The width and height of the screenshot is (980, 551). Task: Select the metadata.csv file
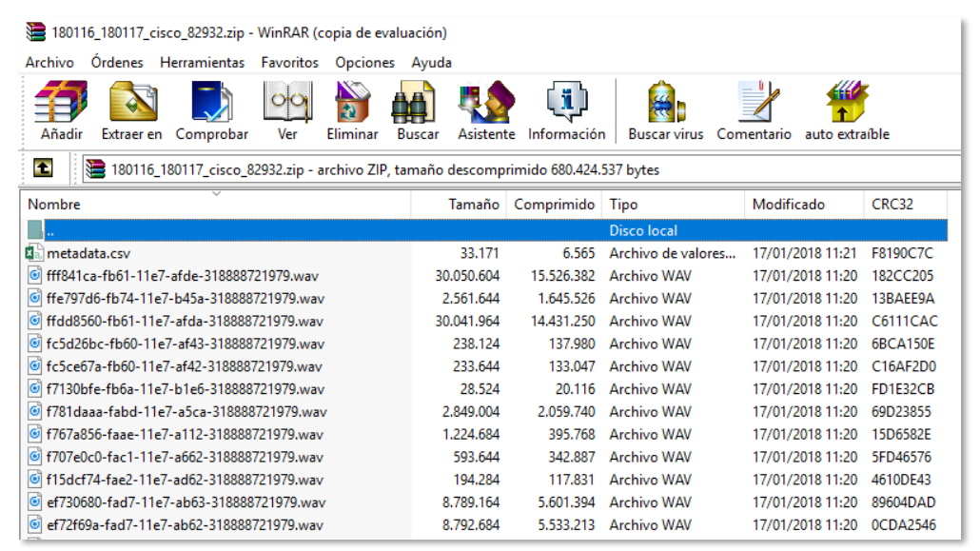tap(88, 253)
